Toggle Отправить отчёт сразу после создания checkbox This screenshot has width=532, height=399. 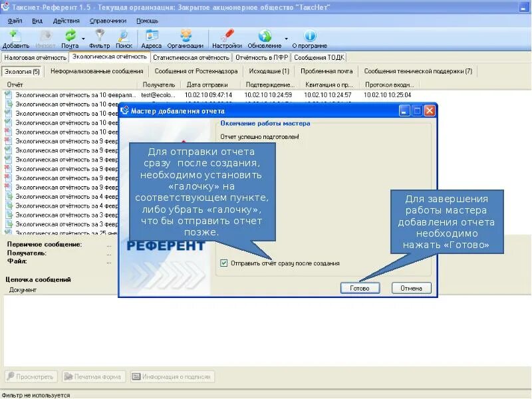[x=223, y=263]
